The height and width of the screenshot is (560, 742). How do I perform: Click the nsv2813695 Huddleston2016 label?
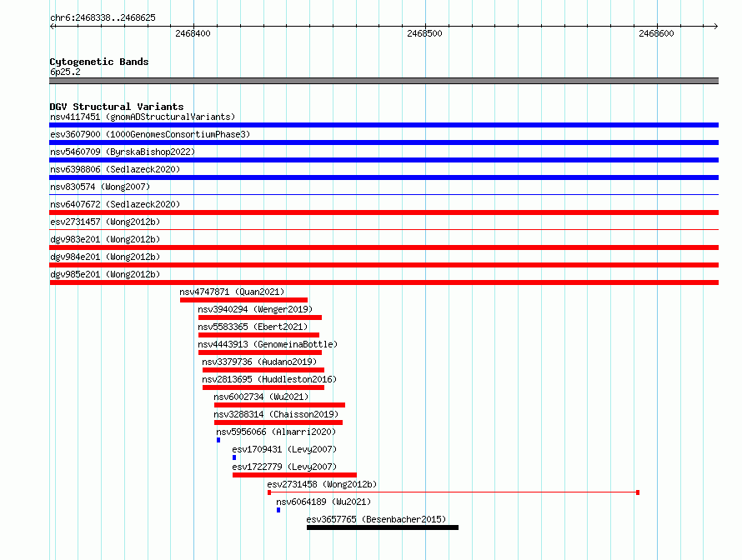(269, 379)
